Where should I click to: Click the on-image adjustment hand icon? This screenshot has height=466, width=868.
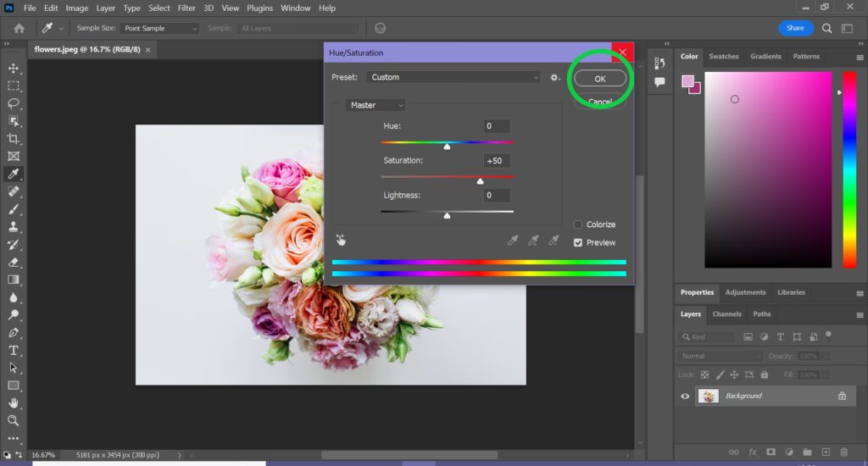click(341, 241)
